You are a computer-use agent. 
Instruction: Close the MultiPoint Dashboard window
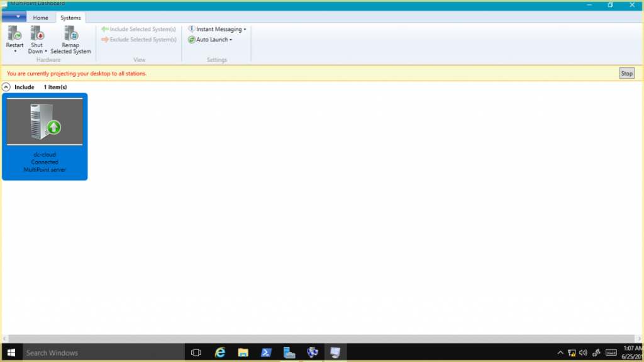(x=632, y=4)
